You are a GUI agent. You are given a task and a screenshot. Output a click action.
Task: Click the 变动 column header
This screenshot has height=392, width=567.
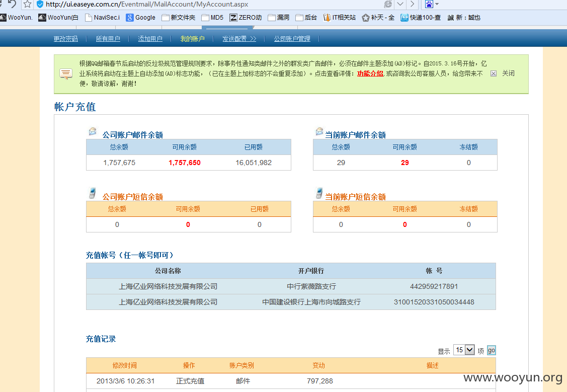point(318,366)
